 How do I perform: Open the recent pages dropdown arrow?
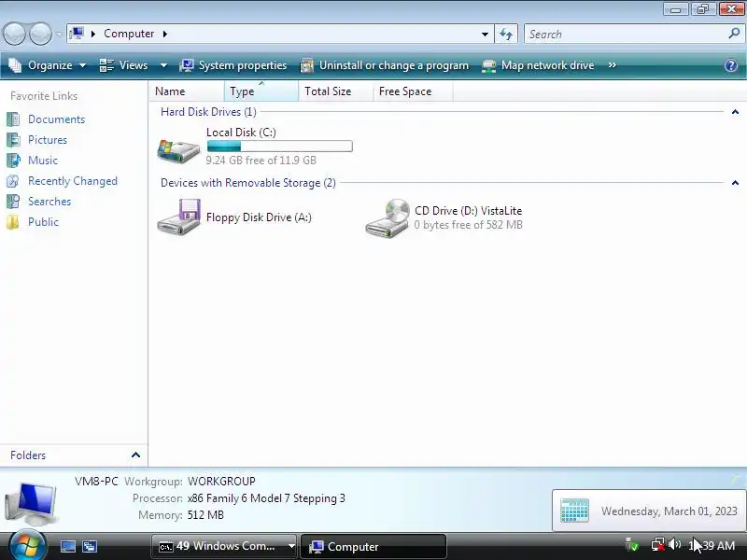59,34
